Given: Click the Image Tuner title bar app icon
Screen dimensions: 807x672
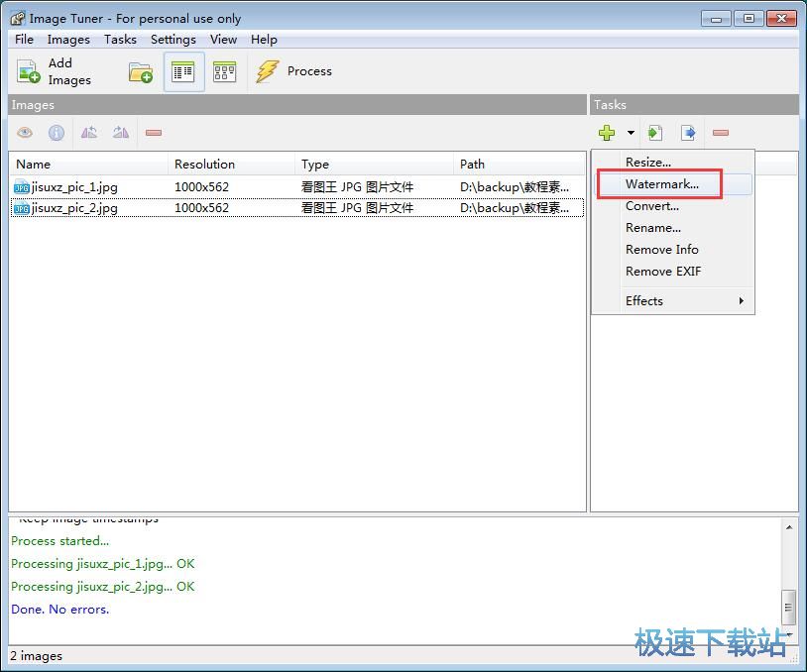Looking at the screenshot, I should 18,19.
